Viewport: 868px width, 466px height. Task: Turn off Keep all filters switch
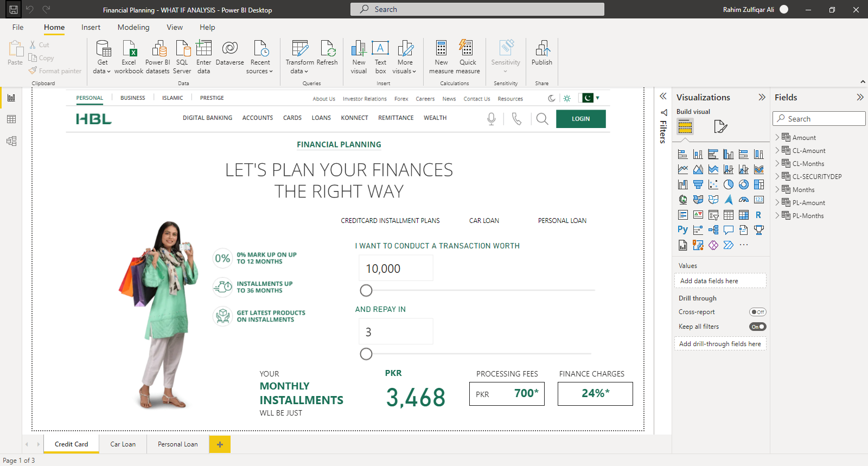[x=758, y=327]
